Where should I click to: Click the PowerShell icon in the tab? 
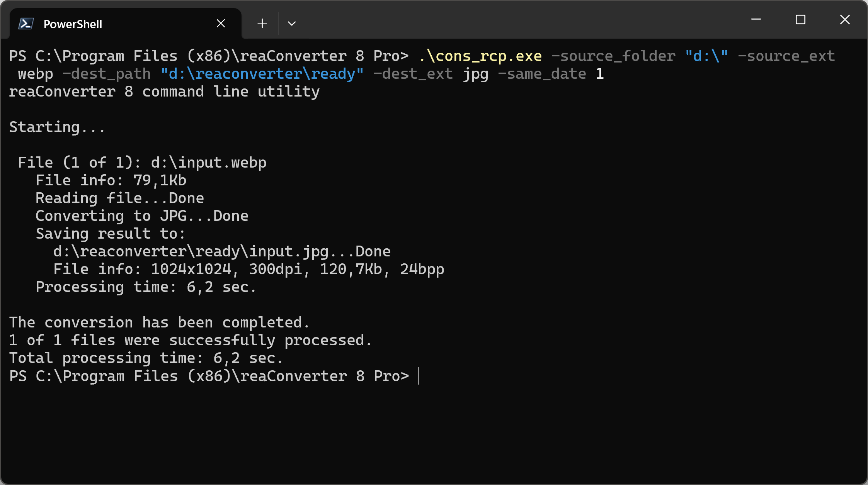(x=26, y=24)
